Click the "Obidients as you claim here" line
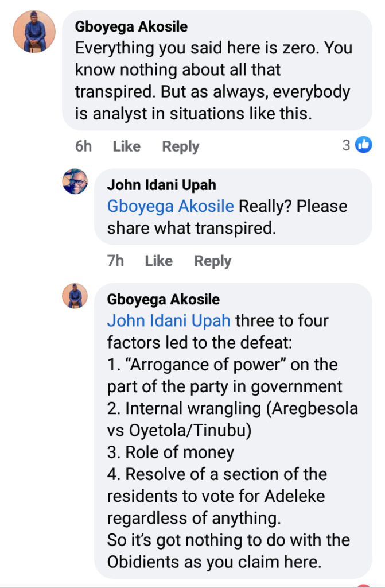The image size is (385, 588). point(214,561)
